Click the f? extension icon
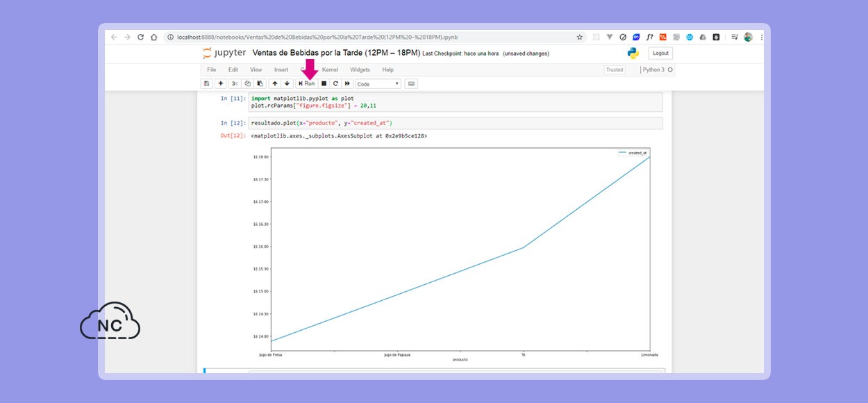 click(650, 37)
